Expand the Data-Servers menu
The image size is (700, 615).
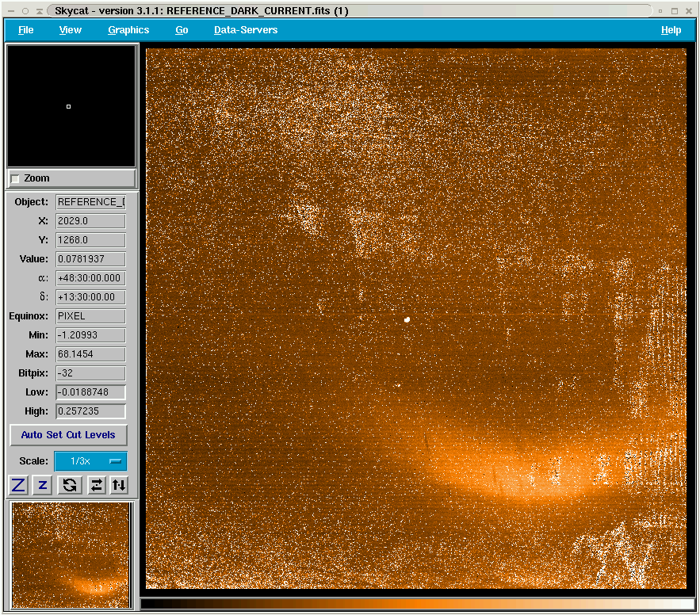(246, 30)
